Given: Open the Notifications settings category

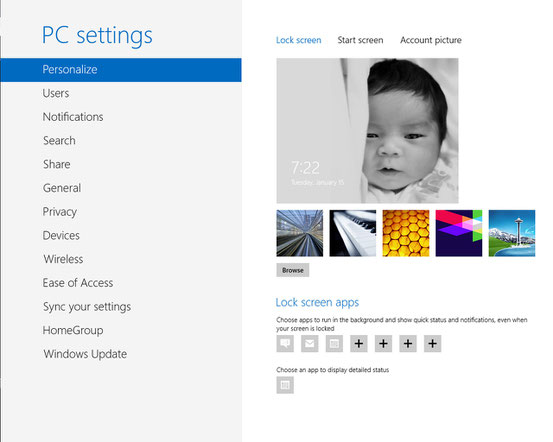Looking at the screenshot, I should (73, 117).
